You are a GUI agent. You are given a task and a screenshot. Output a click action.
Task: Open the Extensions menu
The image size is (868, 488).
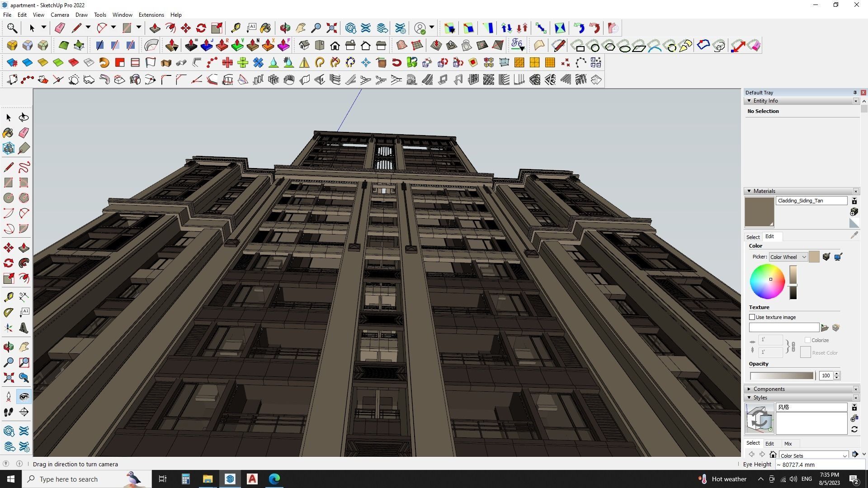coord(151,15)
